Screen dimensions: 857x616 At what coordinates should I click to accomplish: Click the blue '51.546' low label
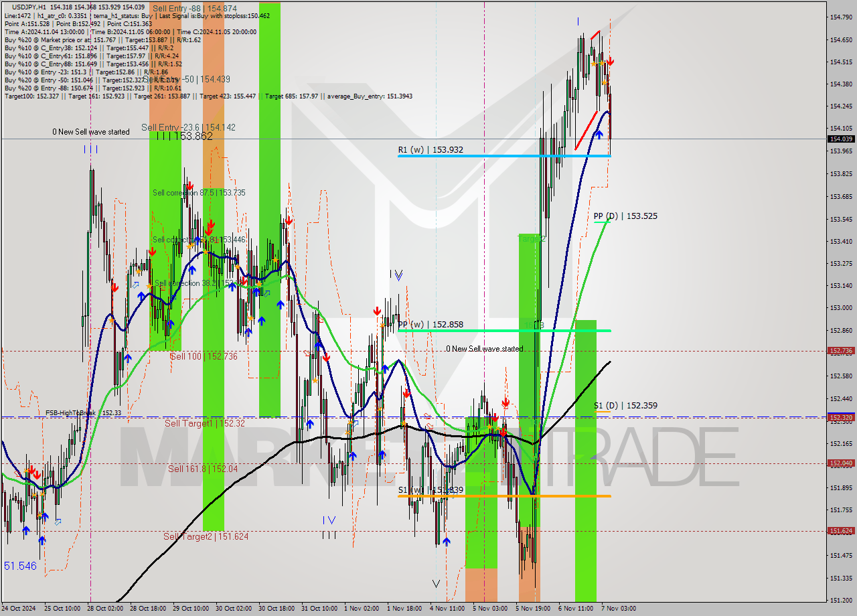pos(20,566)
